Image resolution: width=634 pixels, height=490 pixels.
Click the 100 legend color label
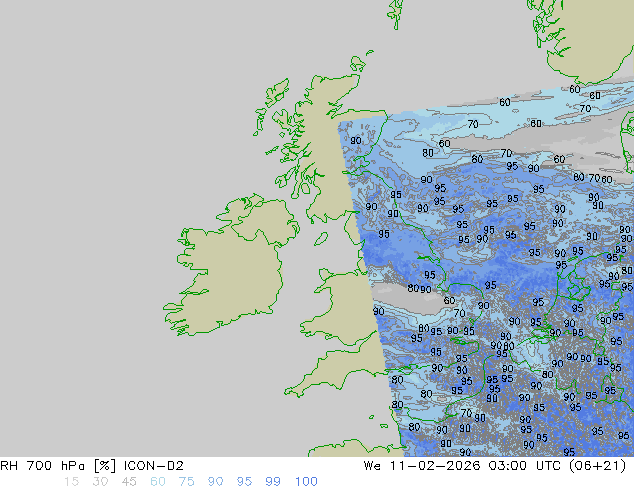click(305, 482)
